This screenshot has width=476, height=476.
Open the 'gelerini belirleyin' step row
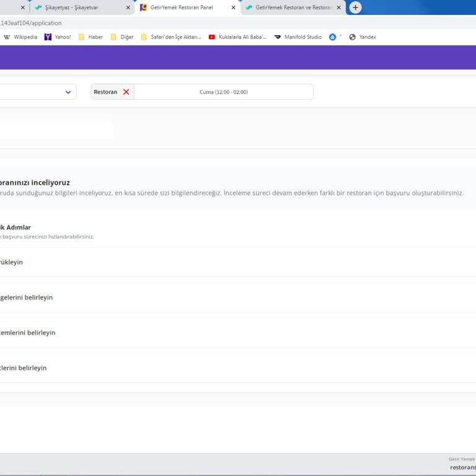point(238,297)
